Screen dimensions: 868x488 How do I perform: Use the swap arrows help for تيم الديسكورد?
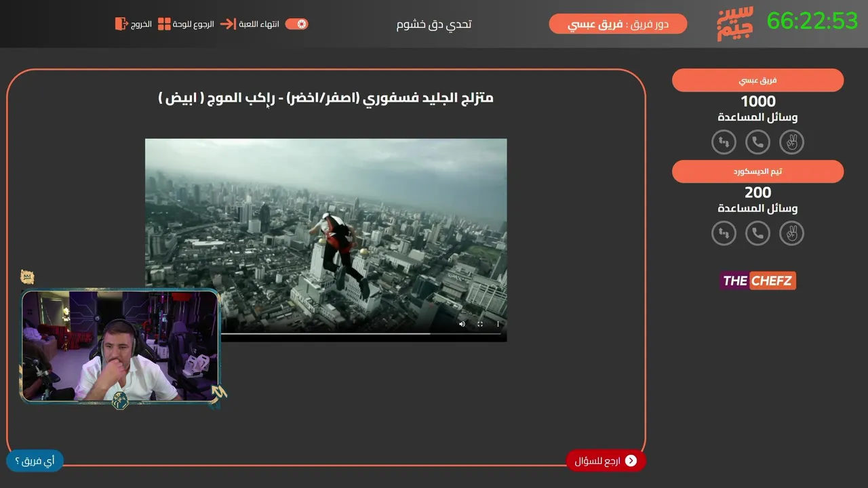[x=724, y=234]
